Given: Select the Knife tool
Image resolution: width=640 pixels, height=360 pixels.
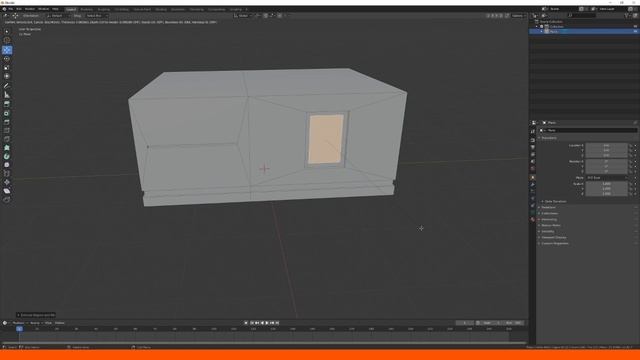Looking at the screenshot, I should (x=7, y=139).
